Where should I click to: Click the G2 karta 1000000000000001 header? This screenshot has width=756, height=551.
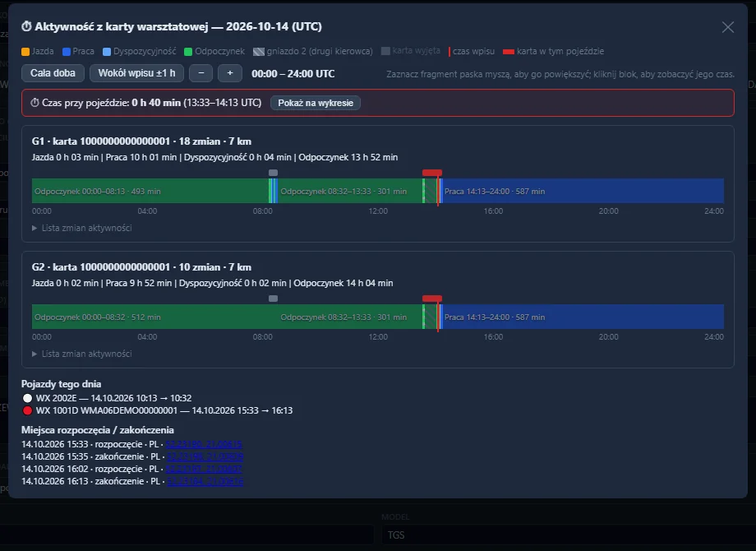pyautogui.click(x=141, y=267)
